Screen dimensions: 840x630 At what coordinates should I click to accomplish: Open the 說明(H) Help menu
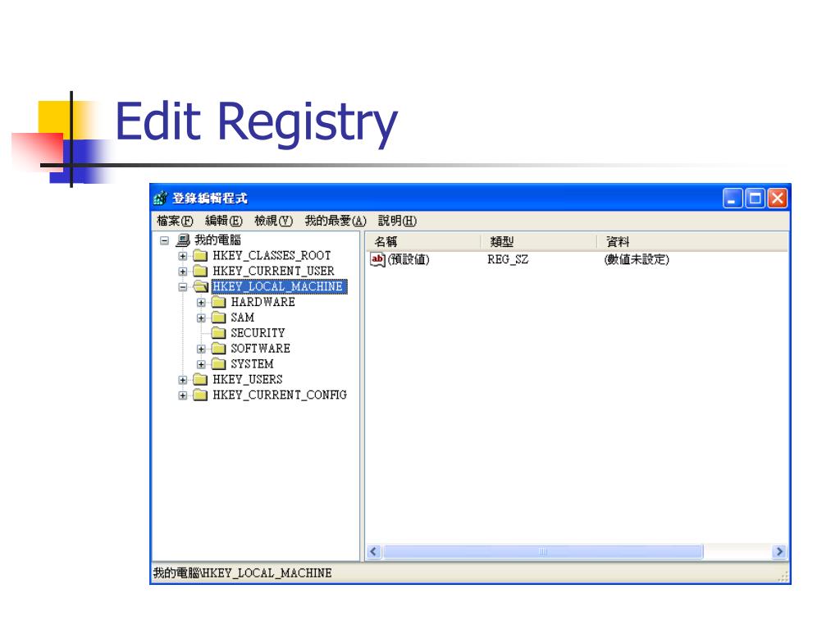pos(398,221)
